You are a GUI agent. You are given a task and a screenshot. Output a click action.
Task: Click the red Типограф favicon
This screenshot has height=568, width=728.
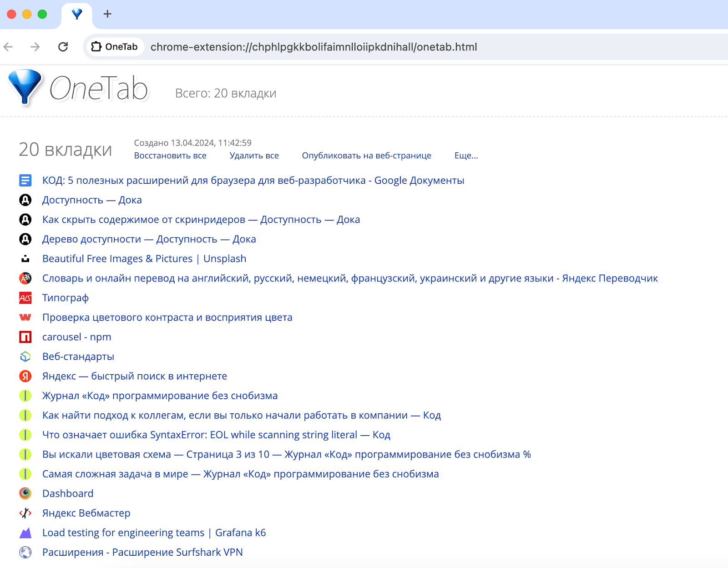point(25,298)
